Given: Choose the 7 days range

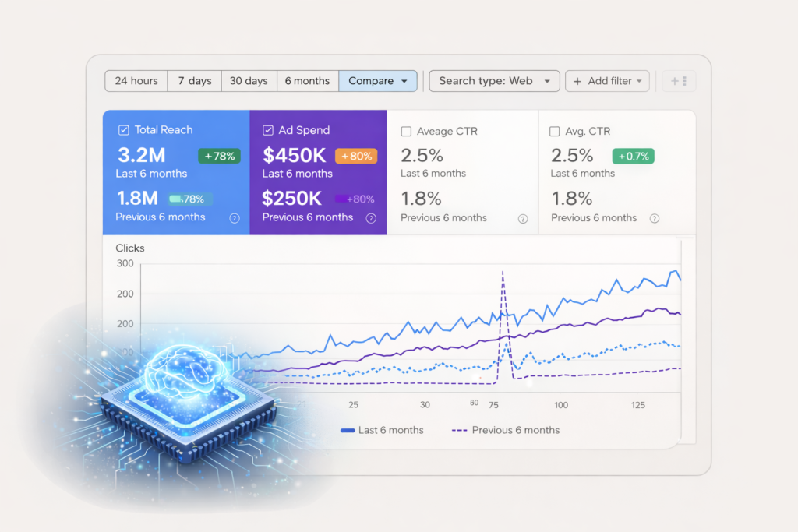Looking at the screenshot, I should 195,81.
